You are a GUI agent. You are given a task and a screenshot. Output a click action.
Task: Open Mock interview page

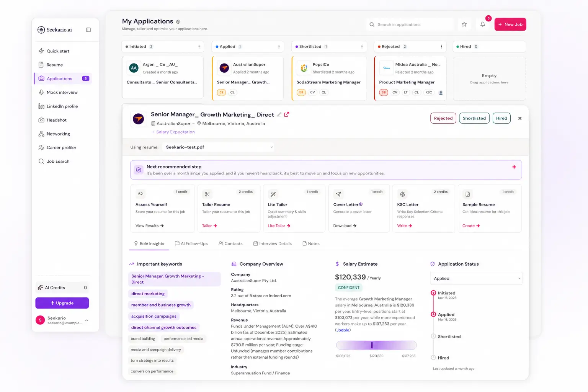[62, 92]
